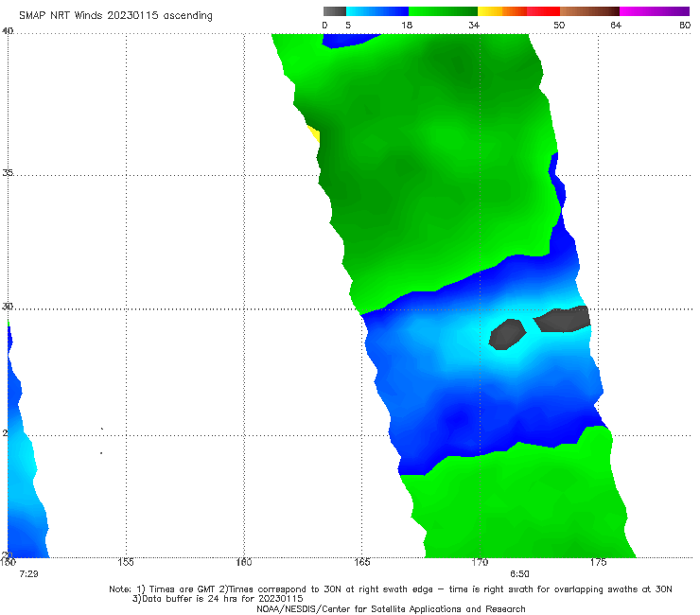Click the small blue patch at top near 40N

[x=349, y=40]
